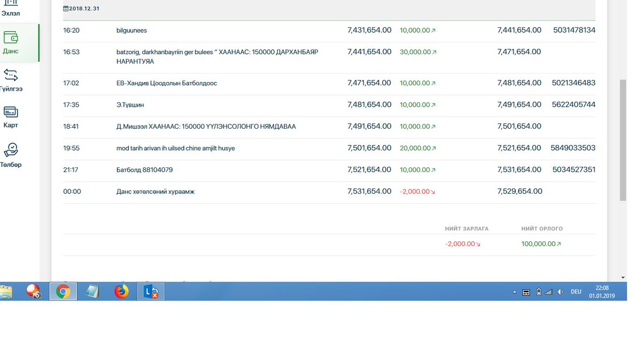644x362 pixels.
Task: Open the clock showing 22:08
Action: tap(602, 292)
